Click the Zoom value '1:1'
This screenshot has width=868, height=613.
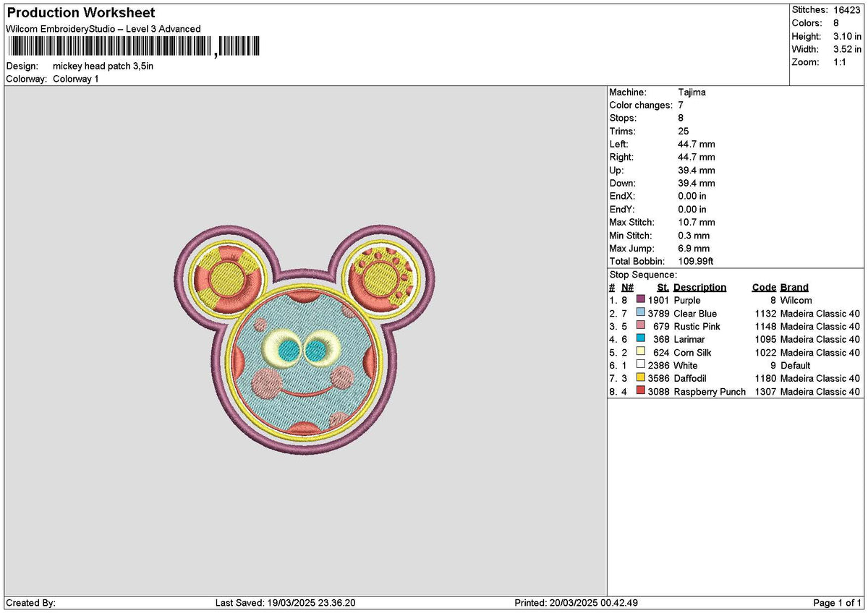click(x=841, y=62)
